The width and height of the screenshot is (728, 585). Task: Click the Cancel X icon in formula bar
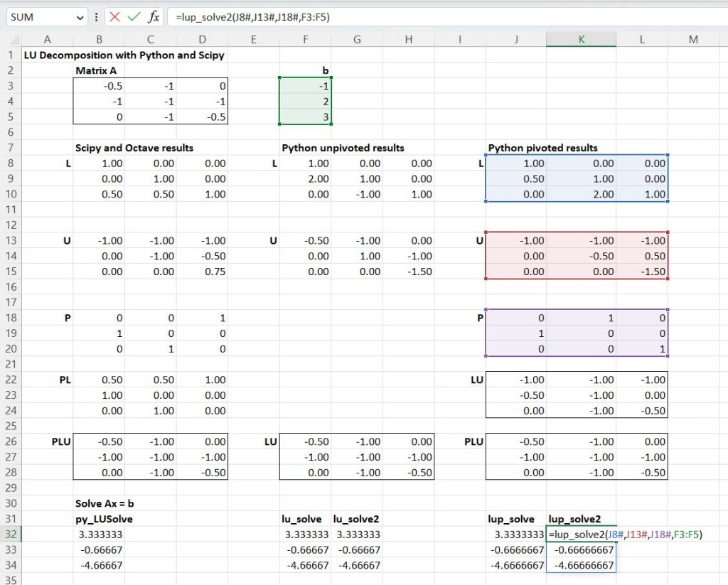pyautogui.click(x=115, y=17)
